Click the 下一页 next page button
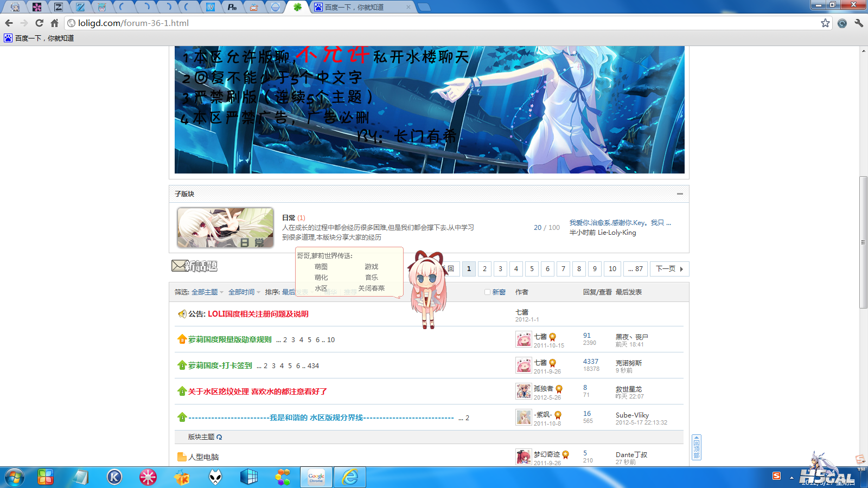Image resolution: width=868 pixels, height=488 pixels. tap(669, 269)
